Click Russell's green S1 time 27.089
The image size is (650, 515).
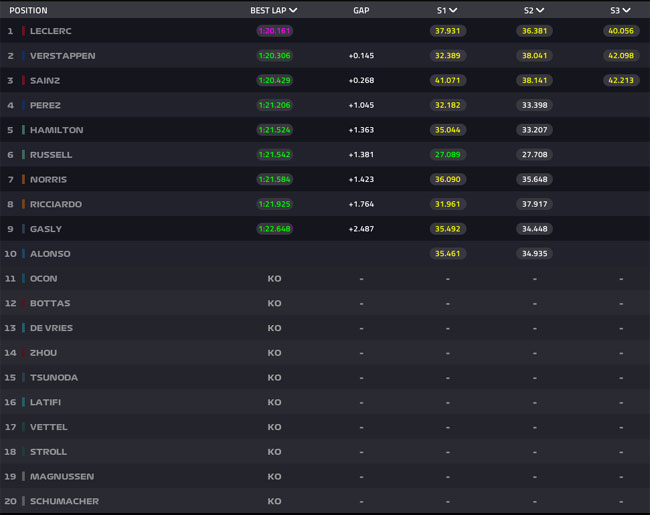448,155
